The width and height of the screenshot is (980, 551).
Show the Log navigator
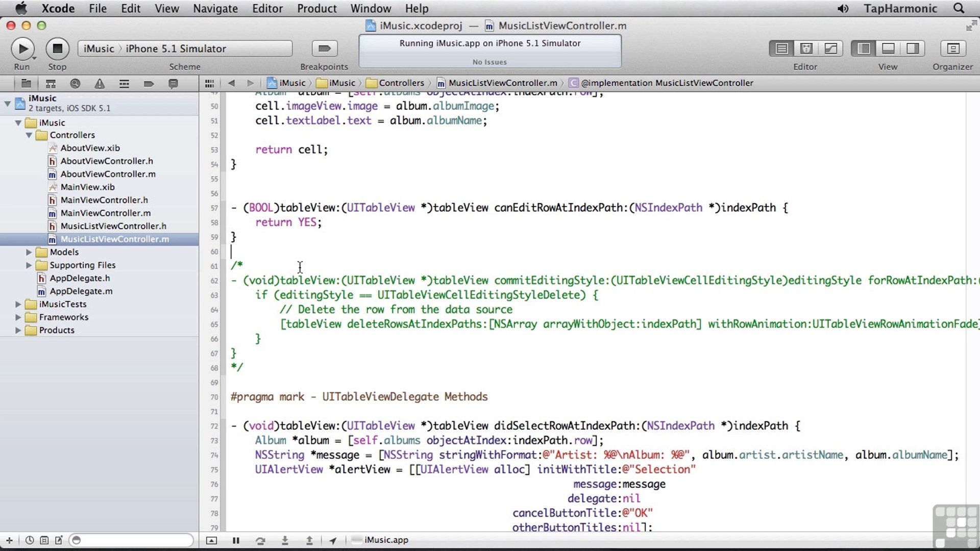pos(173,83)
